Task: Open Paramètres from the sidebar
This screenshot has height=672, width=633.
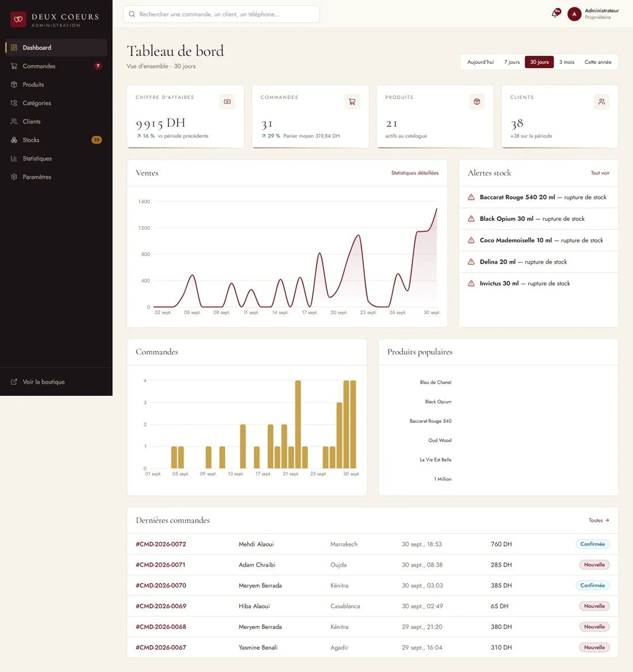Action: (x=56, y=177)
